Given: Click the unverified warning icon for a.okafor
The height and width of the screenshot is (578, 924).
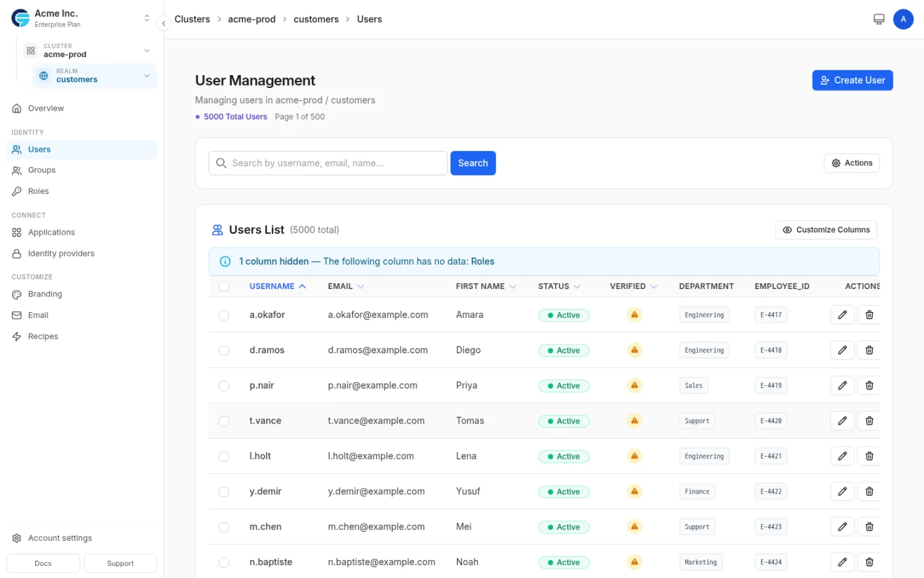Looking at the screenshot, I should tap(634, 315).
